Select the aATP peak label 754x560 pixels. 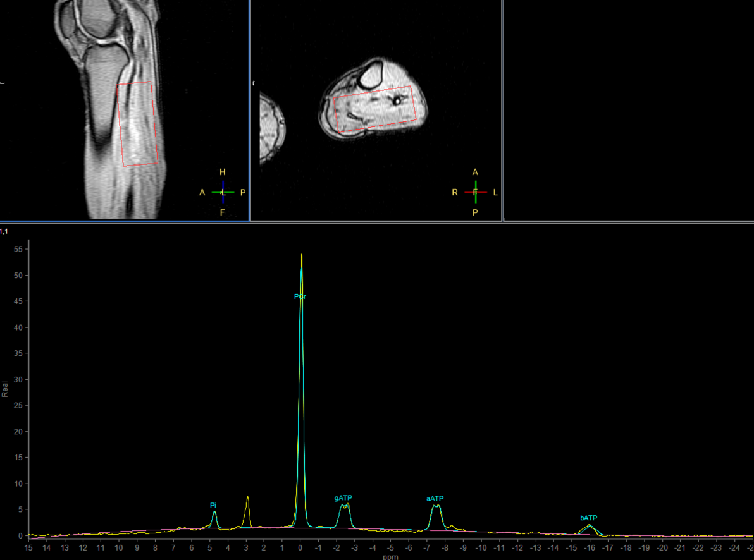pyautogui.click(x=435, y=499)
